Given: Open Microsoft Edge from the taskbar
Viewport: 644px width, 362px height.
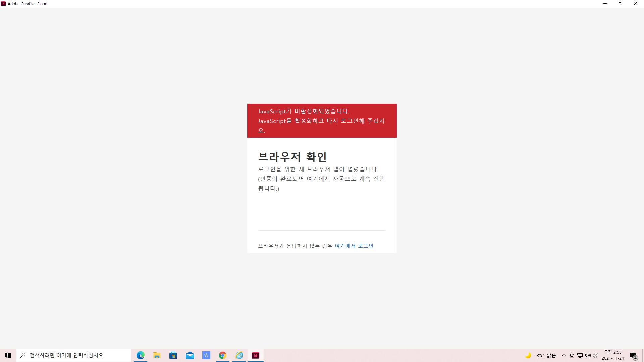Looking at the screenshot, I should click(x=140, y=355).
